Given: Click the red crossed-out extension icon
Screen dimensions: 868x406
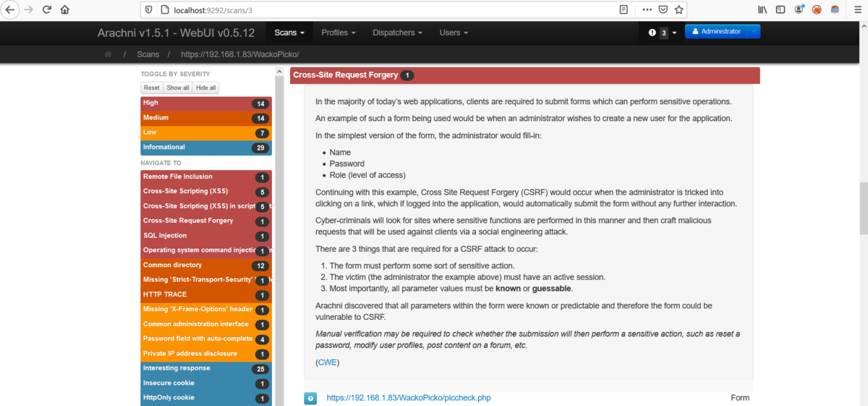Looking at the screenshot, I should (x=817, y=10).
